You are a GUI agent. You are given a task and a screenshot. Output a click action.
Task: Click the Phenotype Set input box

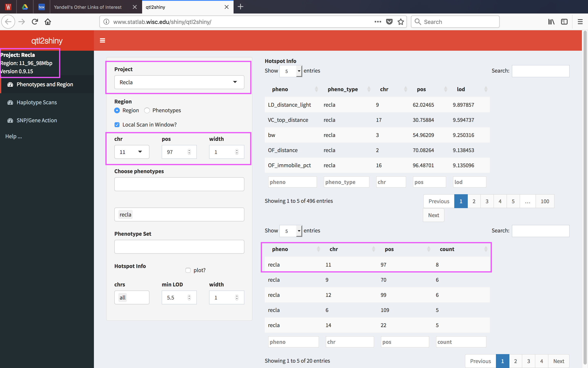[x=179, y=247]
